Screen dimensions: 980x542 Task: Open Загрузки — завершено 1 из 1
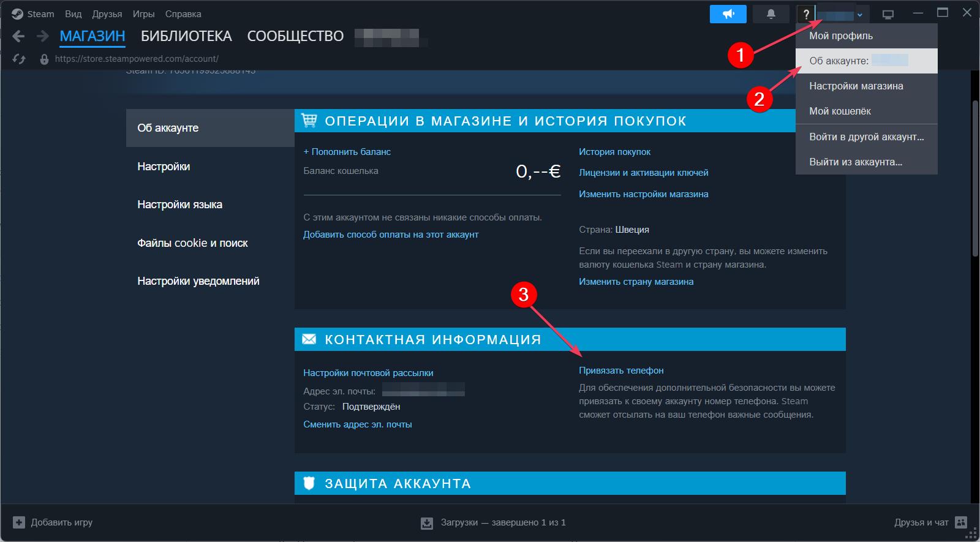click(x=493, y=522)
